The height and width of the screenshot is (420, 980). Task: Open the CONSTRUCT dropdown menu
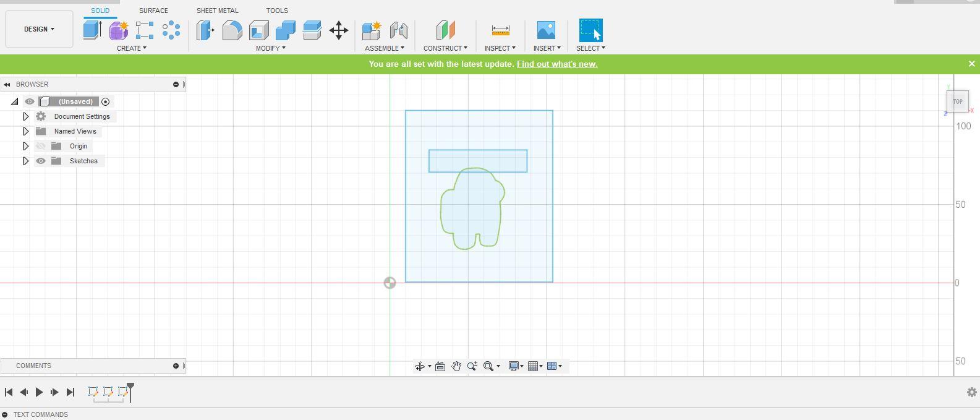(x=445, y=48)
